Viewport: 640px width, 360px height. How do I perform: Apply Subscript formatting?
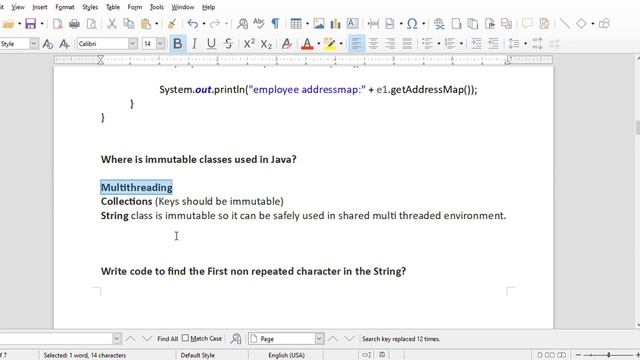(x=266, y=44)
